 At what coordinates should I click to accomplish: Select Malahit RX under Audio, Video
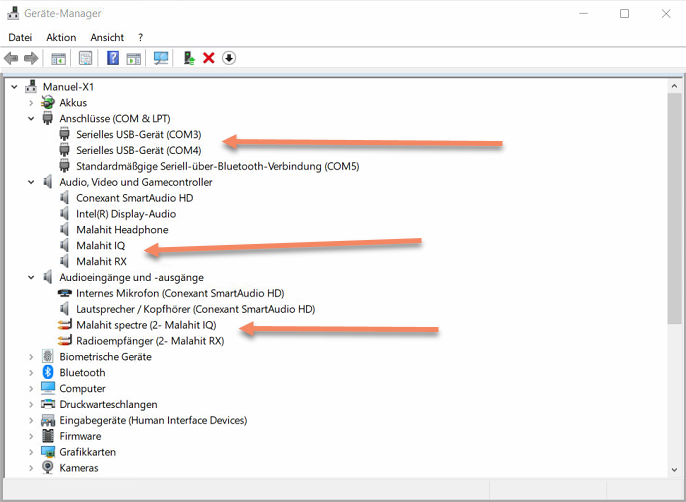(102, 261)
